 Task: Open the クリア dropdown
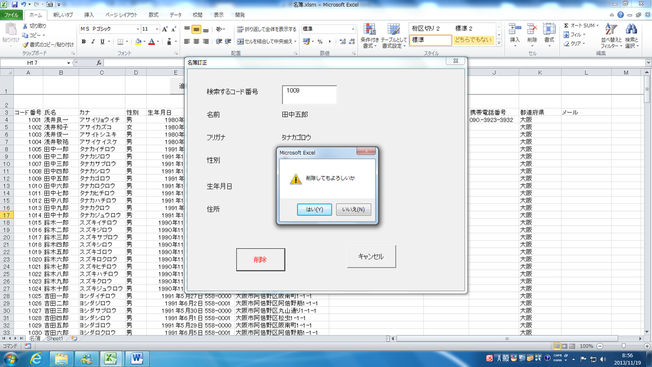coord(574,44)
